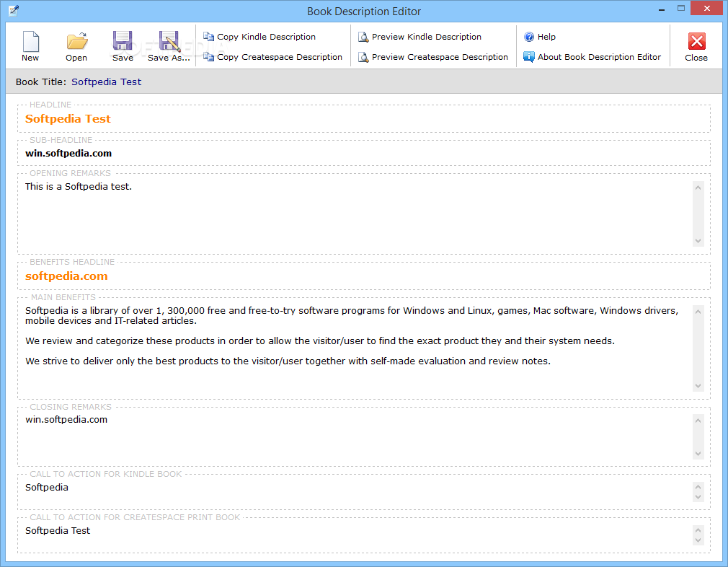Click the Preview Createspace Description magnifier icon
728x567 pixels.
coord(363,57)
